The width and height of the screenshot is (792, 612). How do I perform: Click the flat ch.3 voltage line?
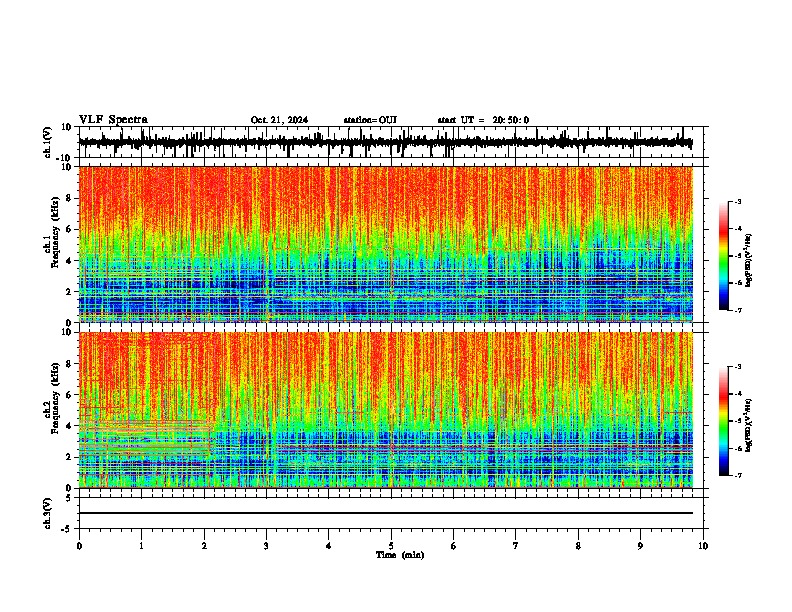coord(385,513)
